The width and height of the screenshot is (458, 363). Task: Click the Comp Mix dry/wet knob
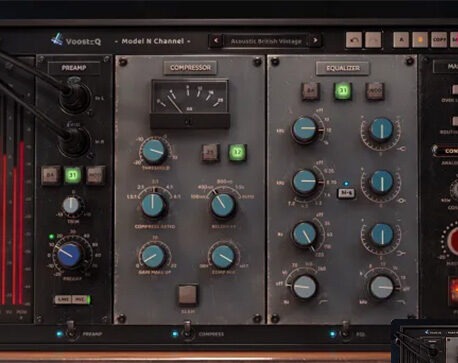223,256
